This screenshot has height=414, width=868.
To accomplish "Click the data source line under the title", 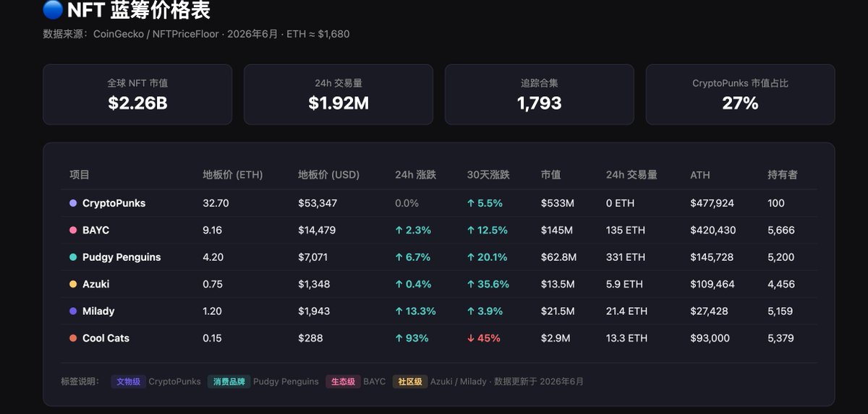I will (196, 34).
